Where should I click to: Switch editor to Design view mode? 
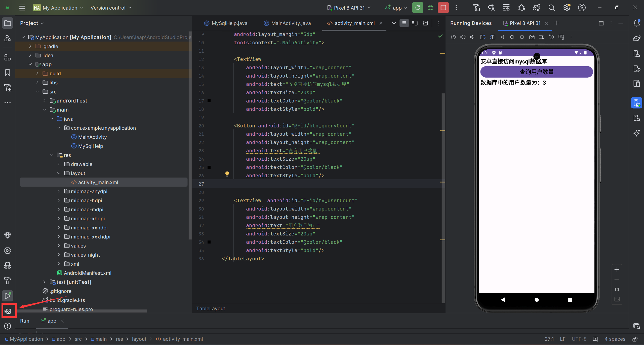click(425, 23)
